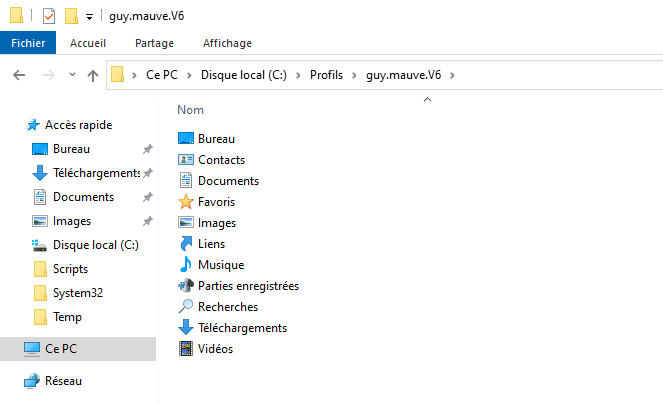Select the Contacts folder icon
Viewport: 663px width, 403px height.
186,160
